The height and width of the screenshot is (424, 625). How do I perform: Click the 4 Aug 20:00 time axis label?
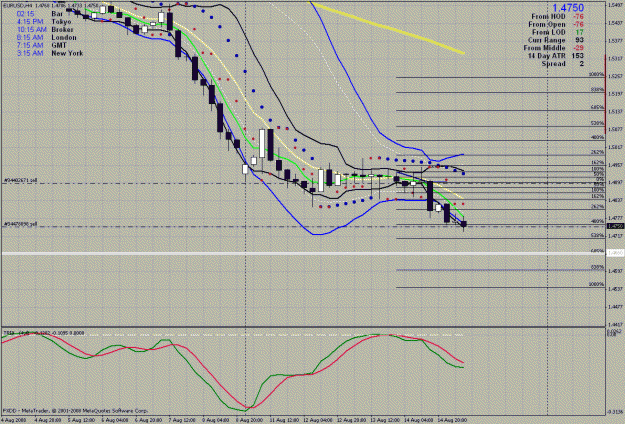click(47, 420)
